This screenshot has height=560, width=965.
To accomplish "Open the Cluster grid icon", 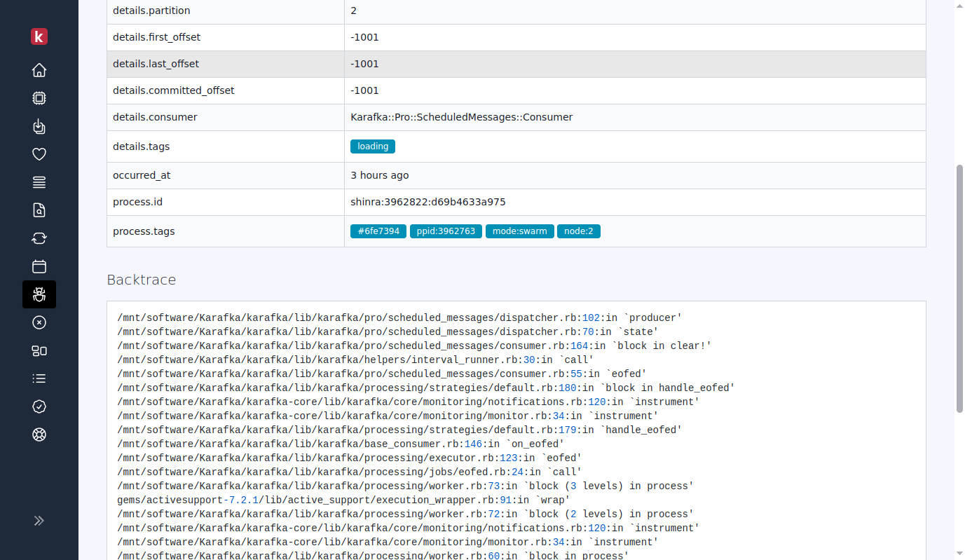I will [x=39, y=350].
